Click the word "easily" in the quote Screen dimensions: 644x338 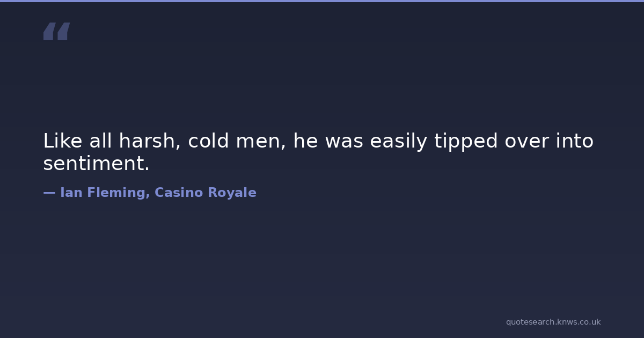(x=398, y=142)
